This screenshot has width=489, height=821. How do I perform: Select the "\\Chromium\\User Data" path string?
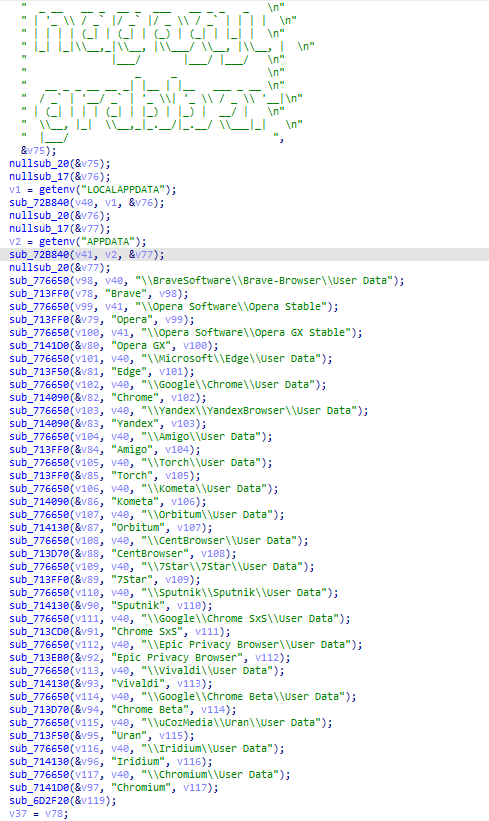point(210,774)
